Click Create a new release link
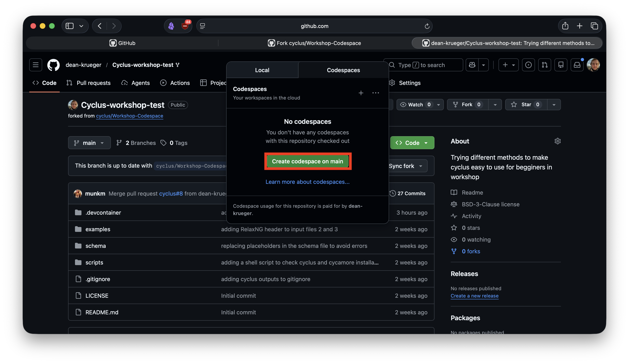This screenshot has height=364, width=629. [475, 296]
